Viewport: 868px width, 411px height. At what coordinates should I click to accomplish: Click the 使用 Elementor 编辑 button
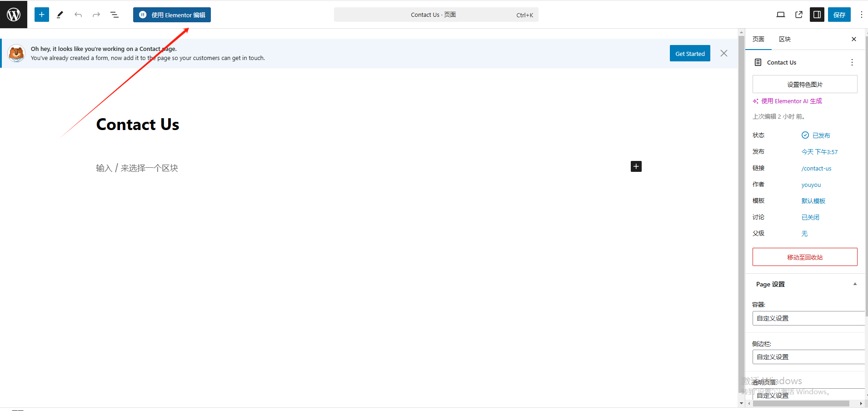pos(172,15)
